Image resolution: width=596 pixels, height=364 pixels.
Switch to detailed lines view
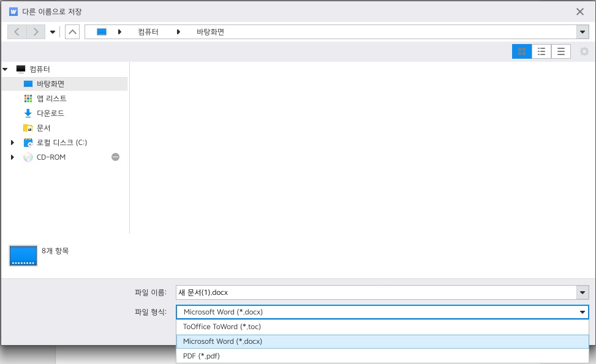click(x=560, y=51)
